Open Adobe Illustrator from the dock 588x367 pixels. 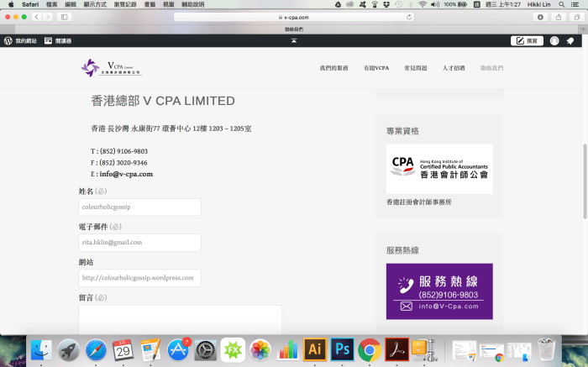click(x=315, y=349)
